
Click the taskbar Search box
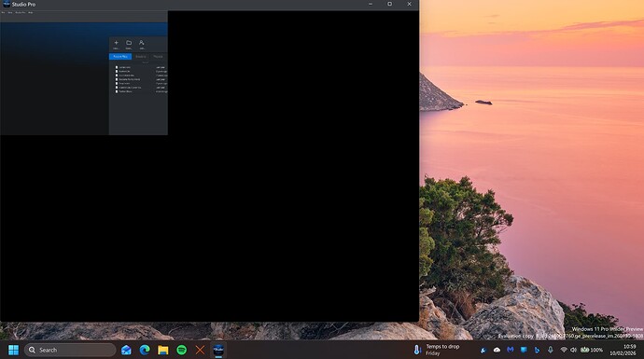pyautogui.click(x=70, y=350)
